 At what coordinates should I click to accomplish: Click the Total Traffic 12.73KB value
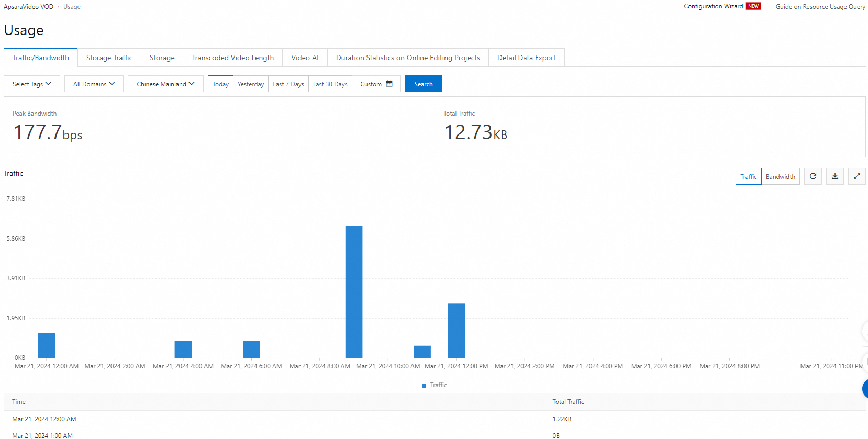point(476,132)
